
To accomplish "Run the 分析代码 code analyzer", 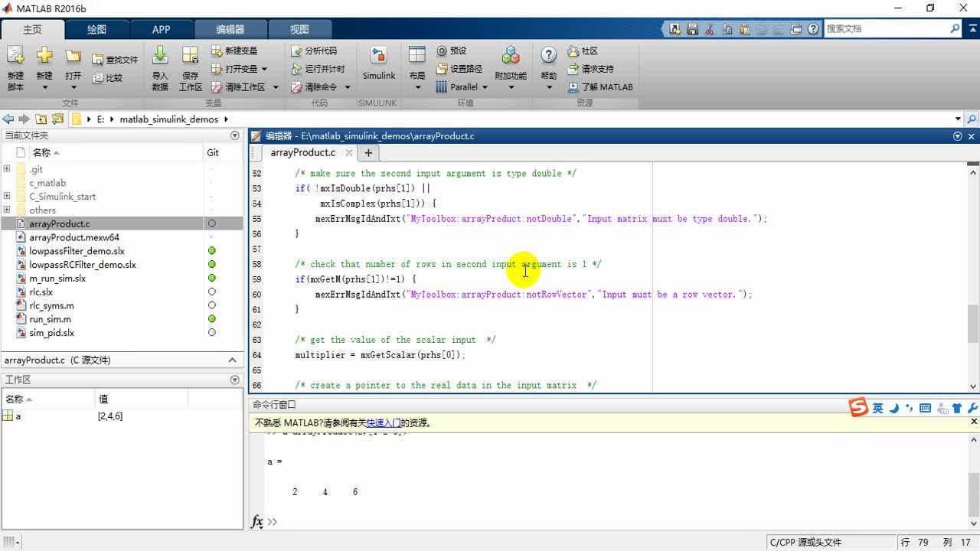I will pos(314,51).
